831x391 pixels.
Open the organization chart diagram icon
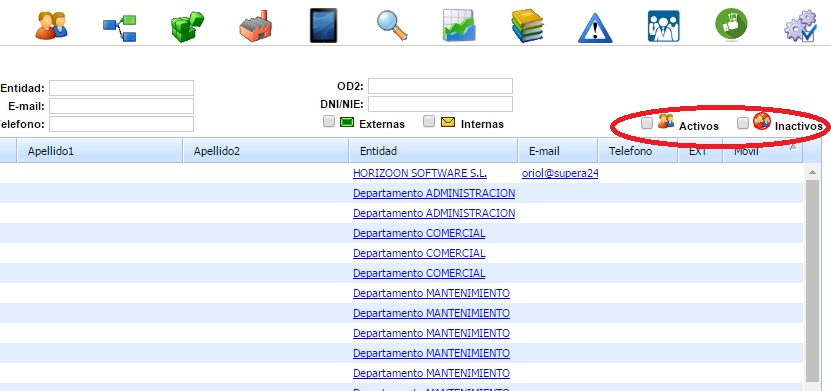click(120, 28)
